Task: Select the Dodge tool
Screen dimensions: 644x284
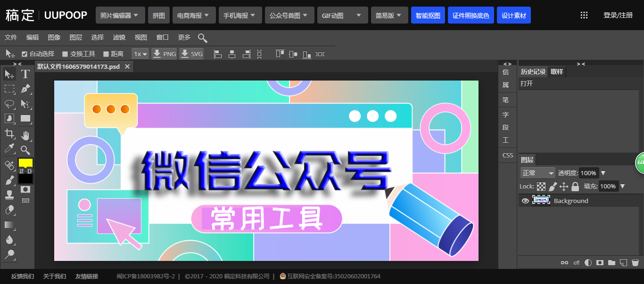Action: click(9, 255)
